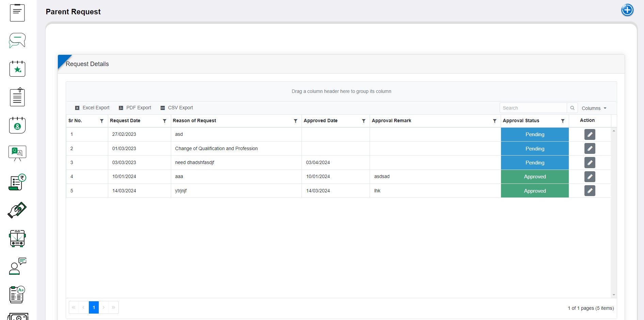The height and width of the screenshot is (320, 644).
Task: Export table using Excel Export
Action: (x=92, y=108)
